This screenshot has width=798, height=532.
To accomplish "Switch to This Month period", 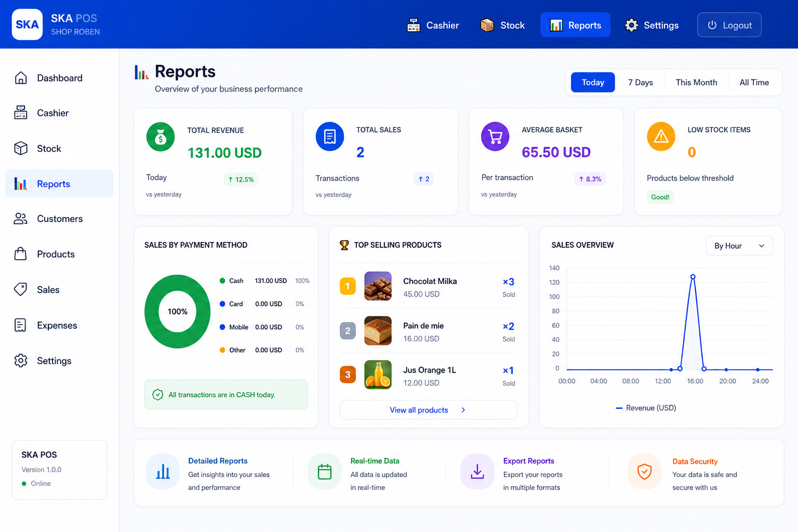I will [x=696, y=82].
